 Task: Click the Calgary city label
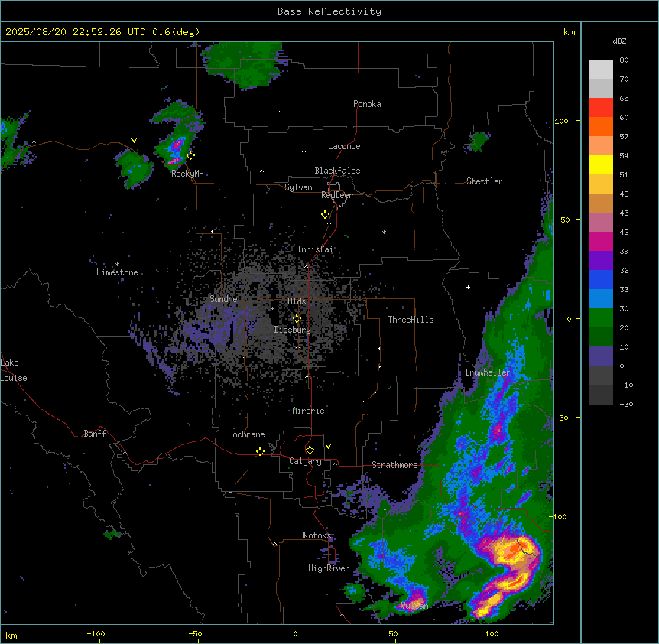point(305,461)
